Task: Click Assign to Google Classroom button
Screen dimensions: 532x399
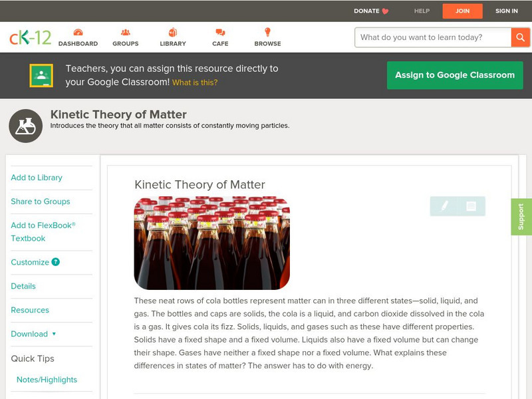Action: click(455, 75)
